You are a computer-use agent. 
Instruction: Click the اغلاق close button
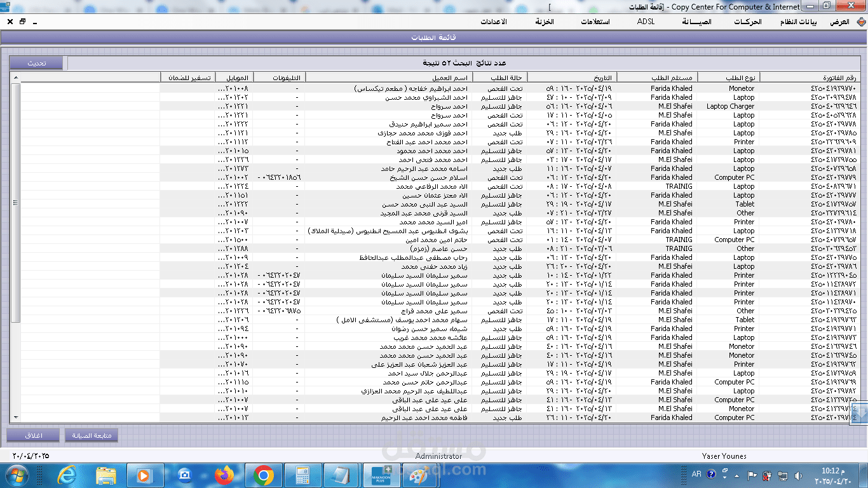[33, 435]
